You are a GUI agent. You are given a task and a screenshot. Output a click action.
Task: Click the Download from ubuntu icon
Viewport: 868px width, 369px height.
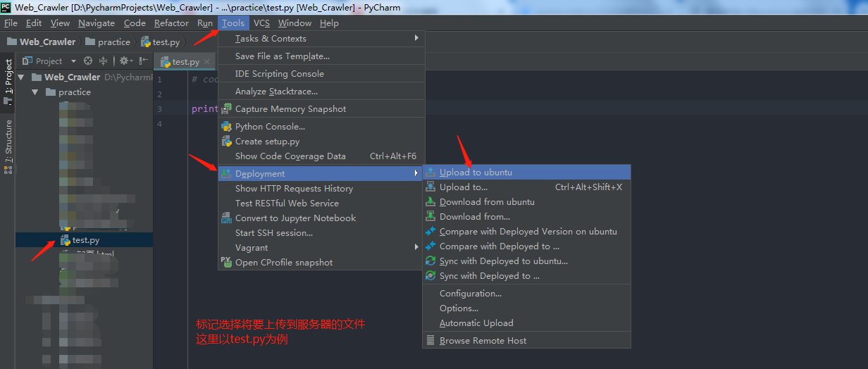[x=430, y=202]
